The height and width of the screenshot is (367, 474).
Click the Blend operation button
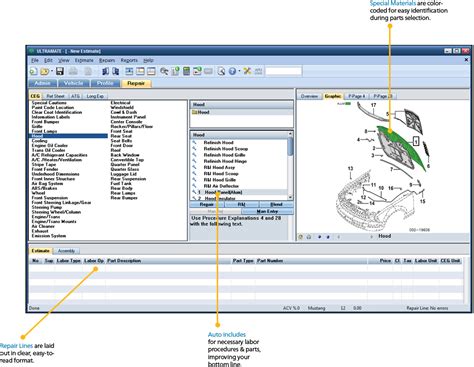click(x=276, y=204)
